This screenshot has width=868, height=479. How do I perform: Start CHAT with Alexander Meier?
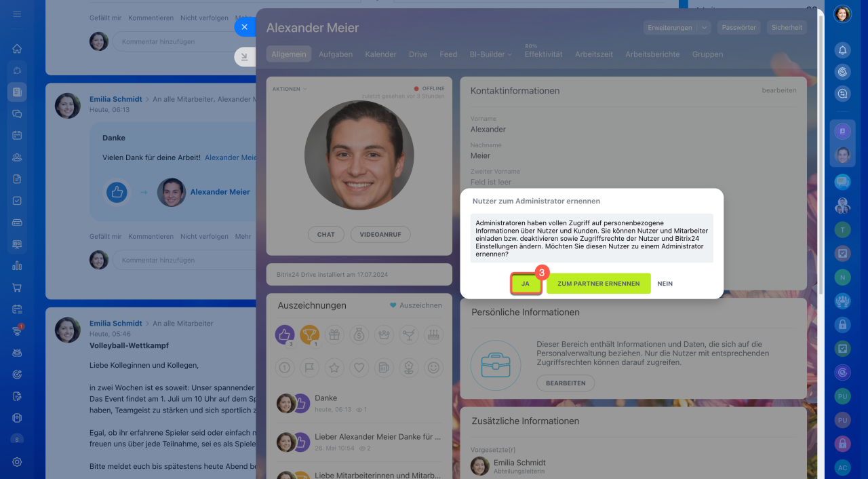pos(326,235)
